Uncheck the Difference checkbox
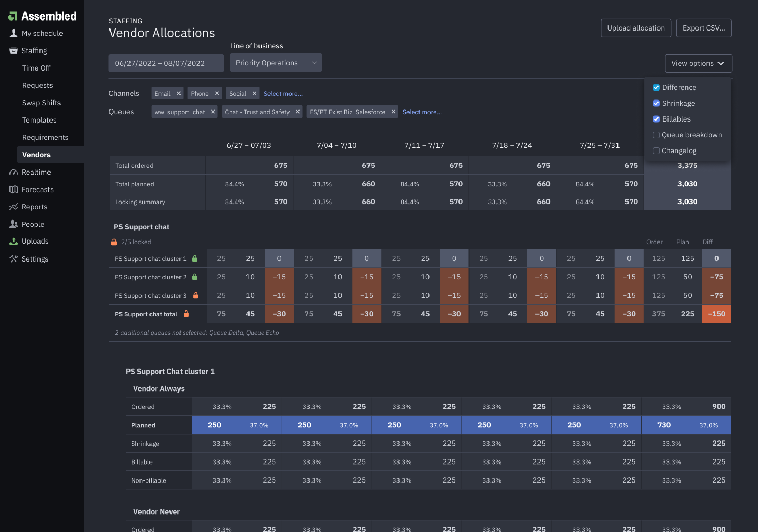 pos(656,87)
